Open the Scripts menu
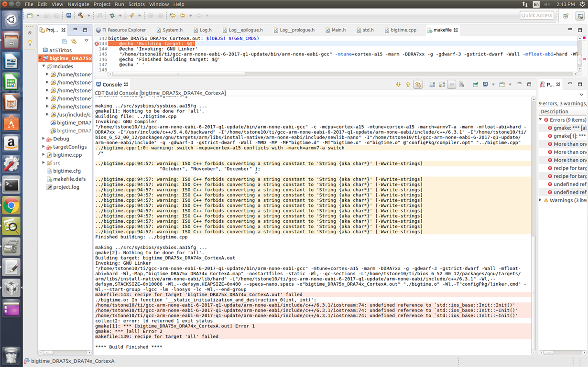 [137, 4]
